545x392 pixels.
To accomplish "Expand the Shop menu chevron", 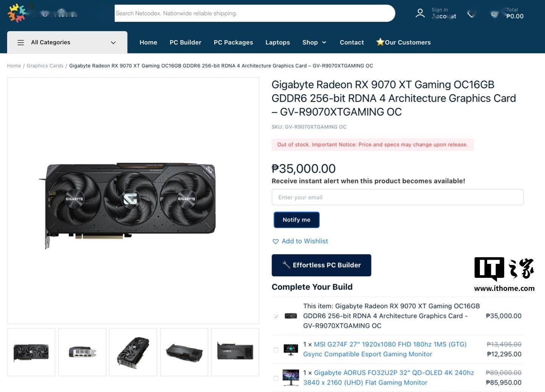I will coord(324,42).
